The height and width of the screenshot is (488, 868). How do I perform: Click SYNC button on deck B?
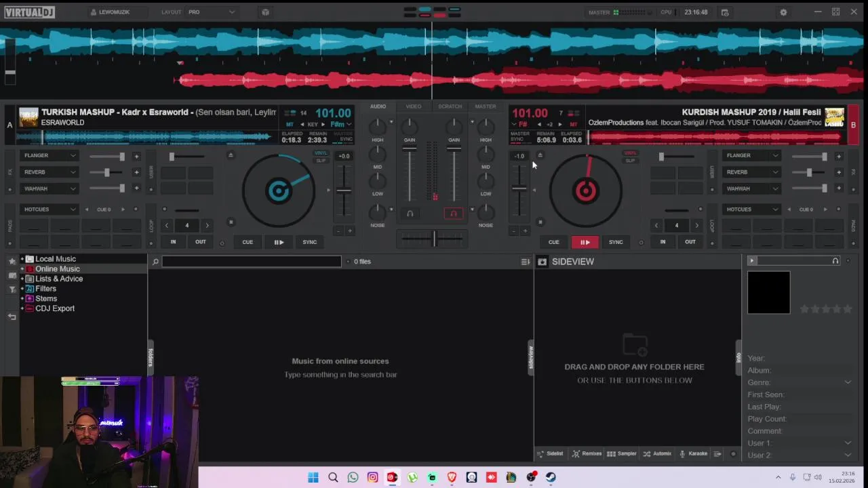pos(616,242)
